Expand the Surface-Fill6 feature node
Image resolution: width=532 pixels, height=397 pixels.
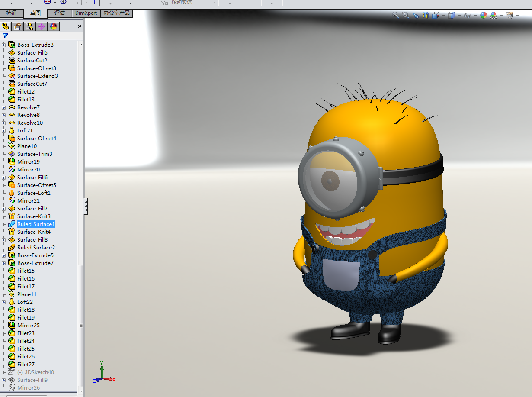click(x=4, y=178)
